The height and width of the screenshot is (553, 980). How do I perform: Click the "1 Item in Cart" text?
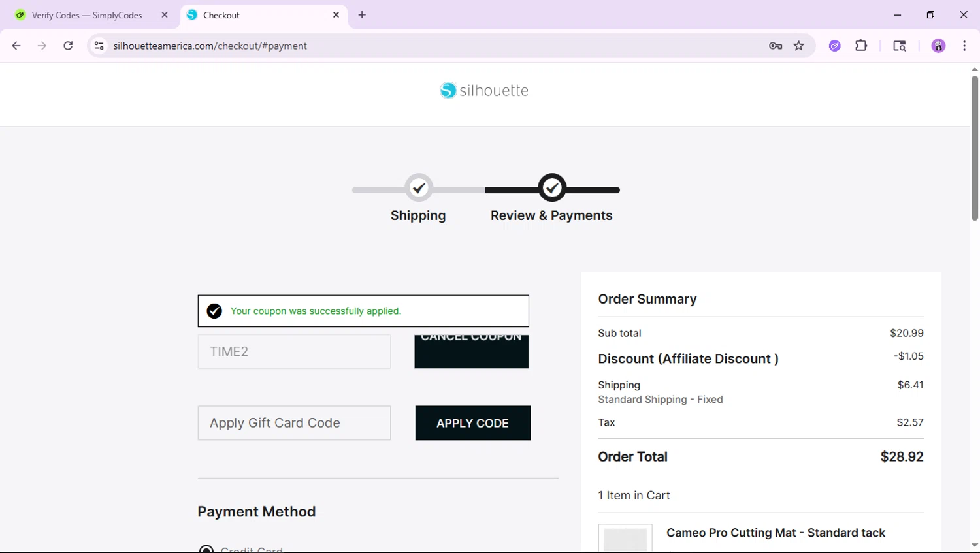(x=634, y=496)
